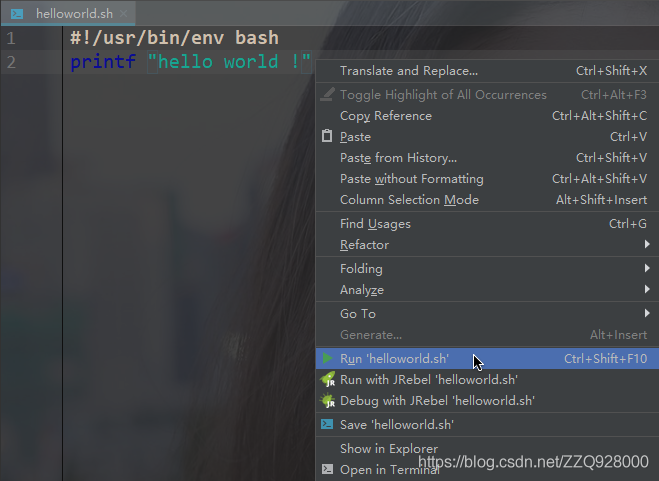Close the helloworld.sh editor tab
Viewport: 659px width, 481px height.
123,14
